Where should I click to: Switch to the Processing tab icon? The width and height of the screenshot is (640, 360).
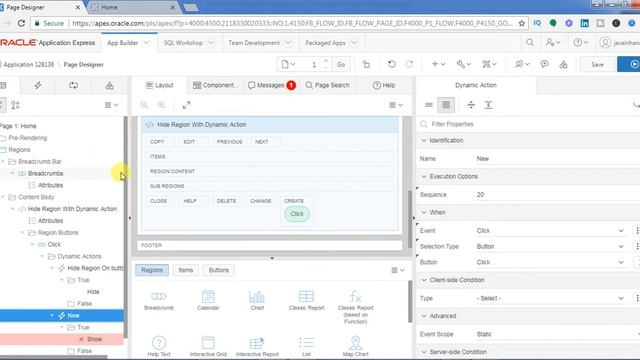pyautogui.click(x=73, y=85)
